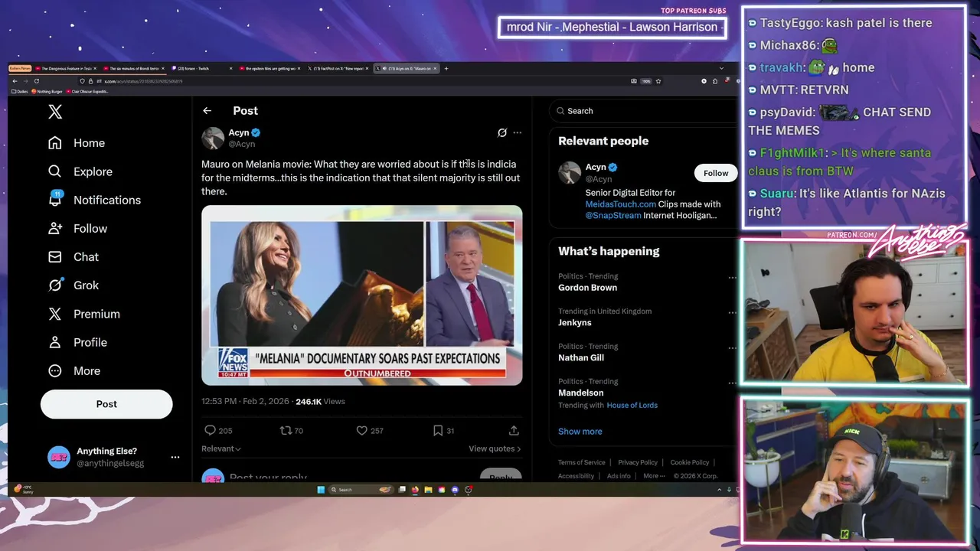980x551 pixels.
Task: Open File Explorer on the taskbar
Action: 428,490
